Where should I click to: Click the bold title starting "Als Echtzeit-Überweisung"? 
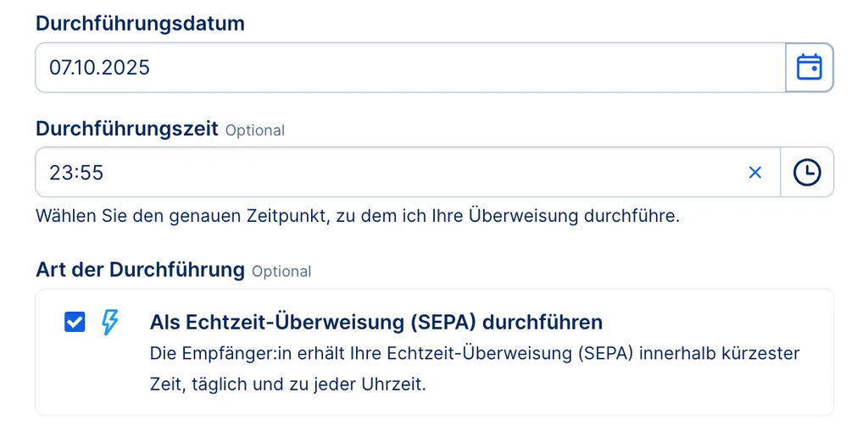coord(376,322)
